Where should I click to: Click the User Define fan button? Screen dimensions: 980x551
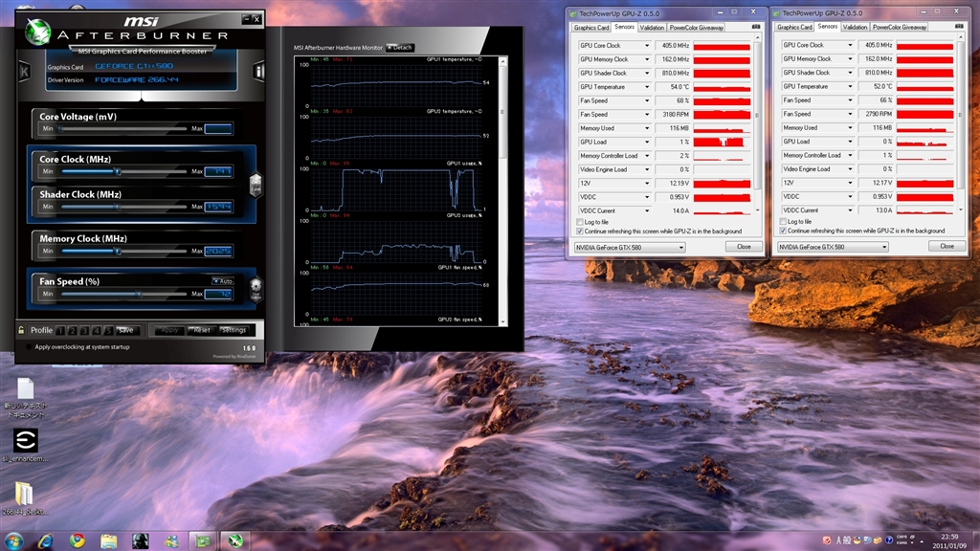(256, 289)
